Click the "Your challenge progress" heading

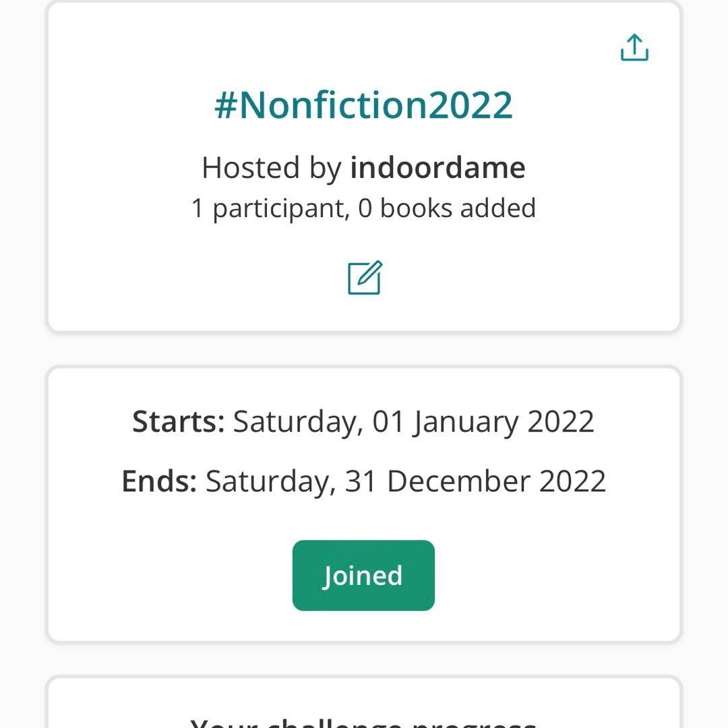pyautogui.click(x=364, y=721)
